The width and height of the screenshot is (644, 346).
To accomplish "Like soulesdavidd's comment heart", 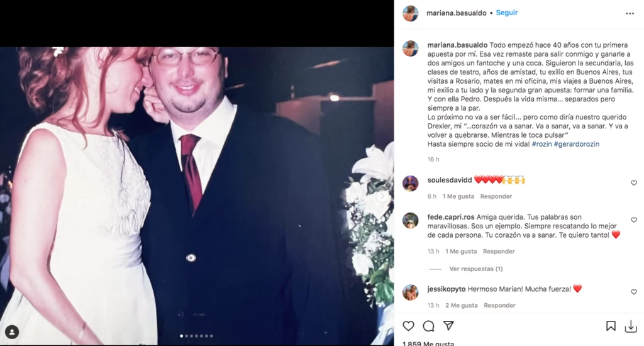I will (x=634, y=183).
